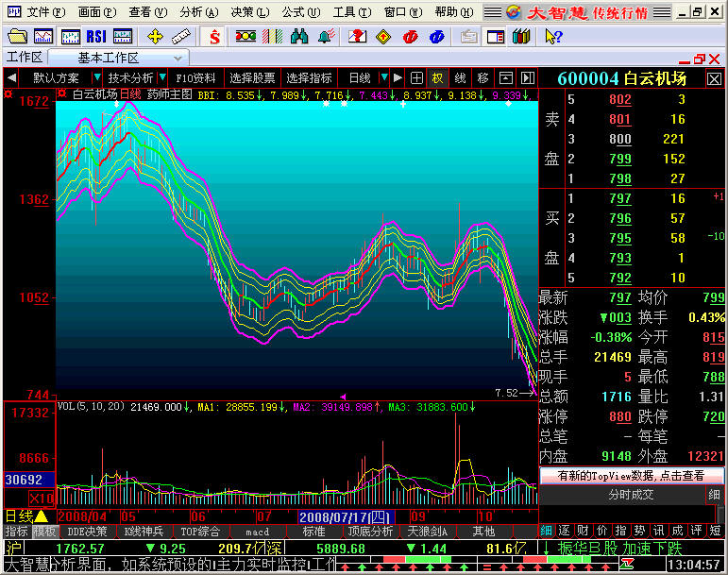Screen dimensions: 728x575
Task: Open the books library icon
Action: tap(521, 36)
